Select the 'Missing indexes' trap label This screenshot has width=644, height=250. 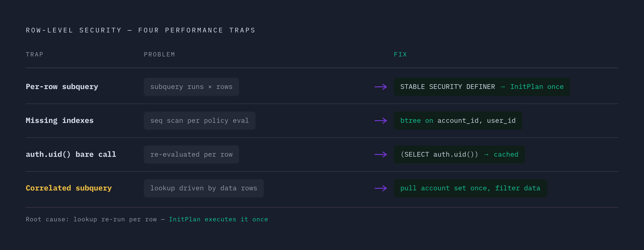coord(60,120)
